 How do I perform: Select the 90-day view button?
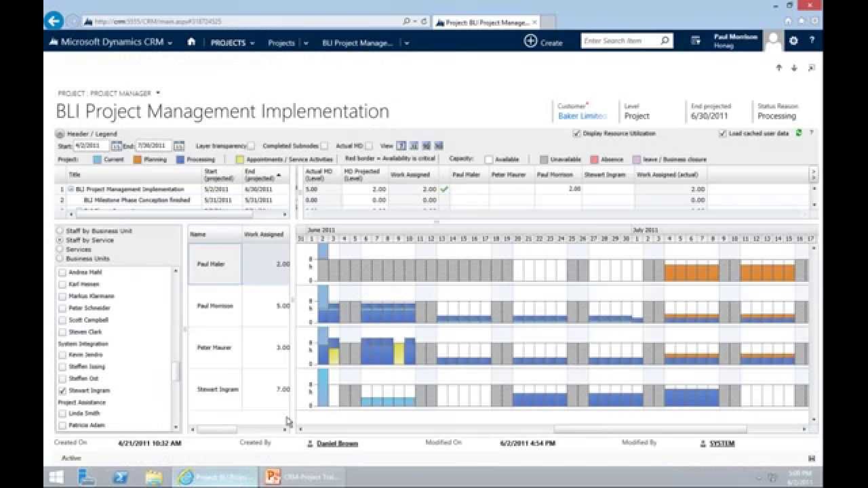(x=426, y=146)
